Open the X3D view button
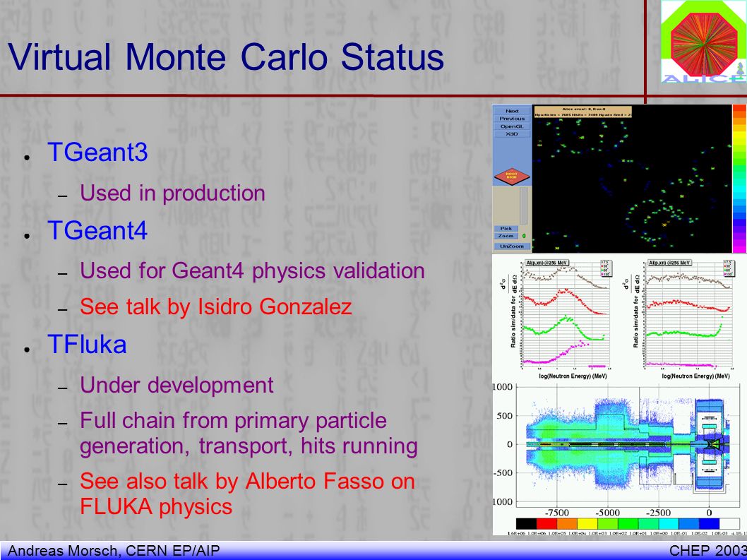Image resolution: width=747 pixels, height=560 pixels. [x=512, y=134]
